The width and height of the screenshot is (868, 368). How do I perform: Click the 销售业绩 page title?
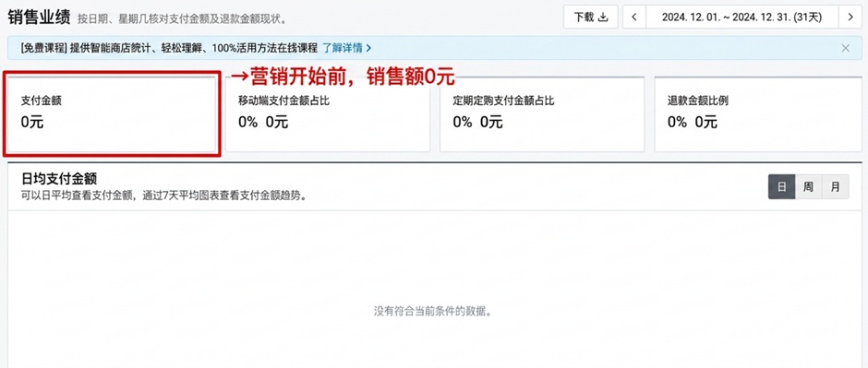coord(39,18)
